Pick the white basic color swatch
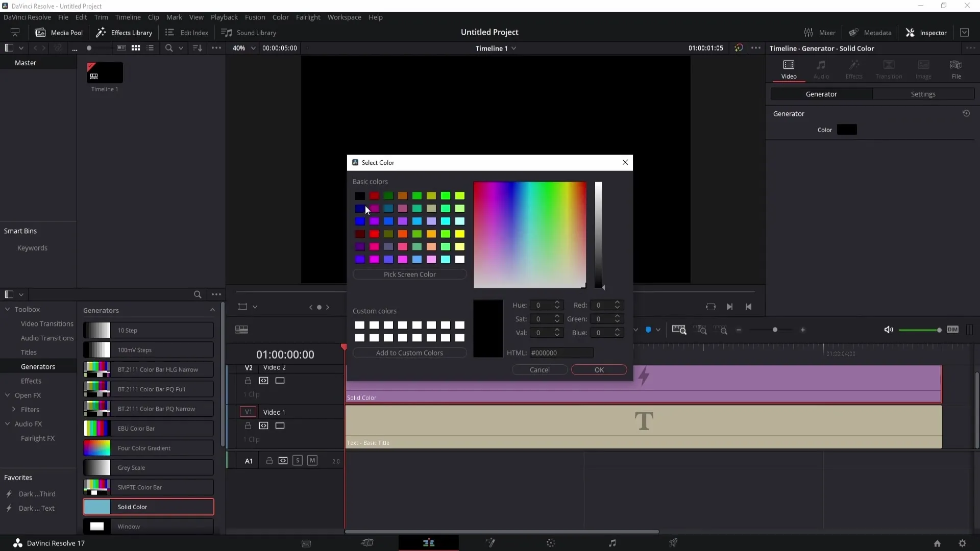 tap(460, 259)
